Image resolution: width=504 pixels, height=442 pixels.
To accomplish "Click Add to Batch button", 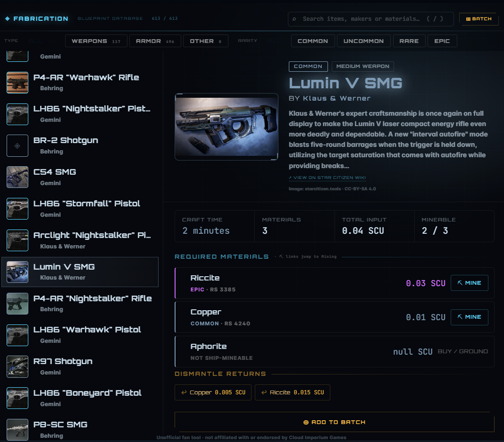I will (x=334, y=422).
